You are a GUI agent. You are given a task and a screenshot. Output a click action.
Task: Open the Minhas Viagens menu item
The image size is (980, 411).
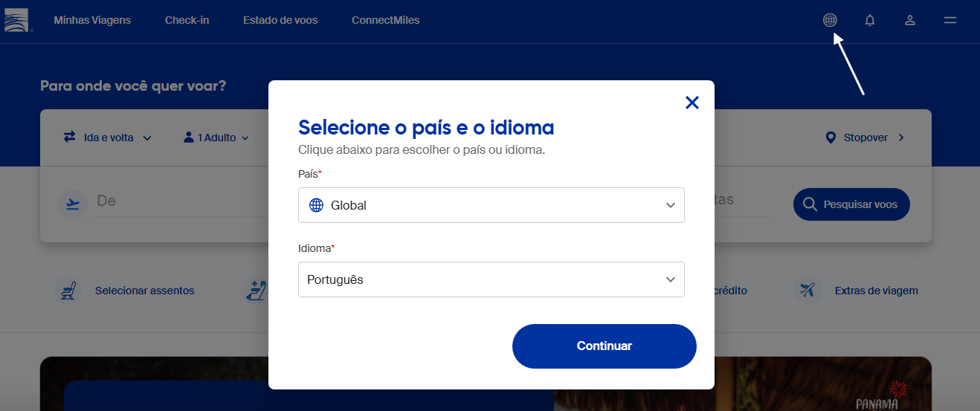click(x=92, y=20)
